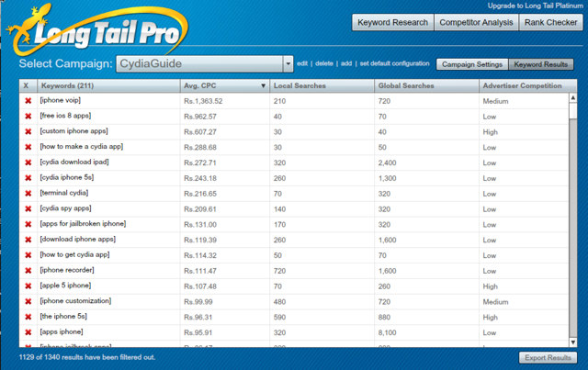
Task: Switch to Competitor Analysis tab
Action: pos(476,22)
